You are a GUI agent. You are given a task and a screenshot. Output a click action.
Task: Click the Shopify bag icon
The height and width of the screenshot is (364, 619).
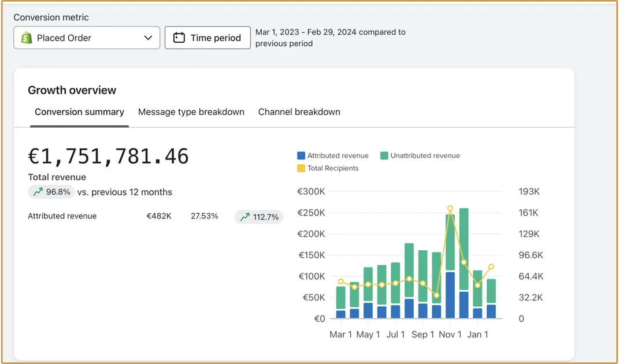[x=27, y=38]
